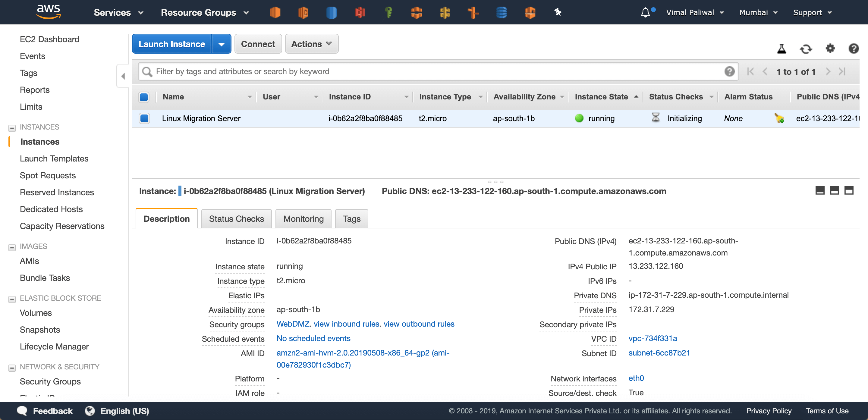Screen dimensions: 868x420
Task: Toggle the select-all instances checkbox
Action: click(144, 97)
